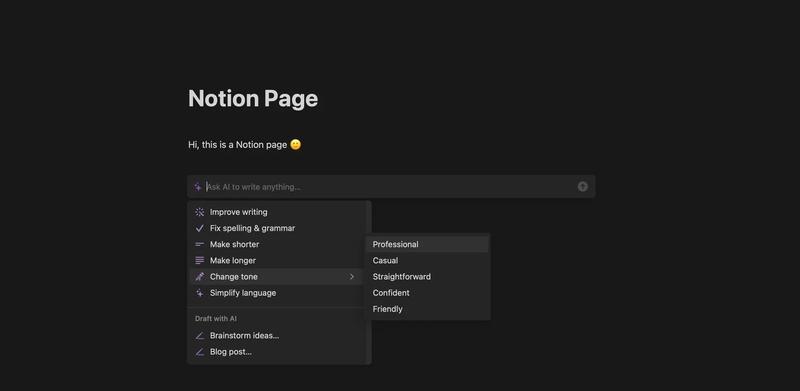Click the send arrow button in AI bar
Viewport: 800px width, 391px height.
[583, 187]
